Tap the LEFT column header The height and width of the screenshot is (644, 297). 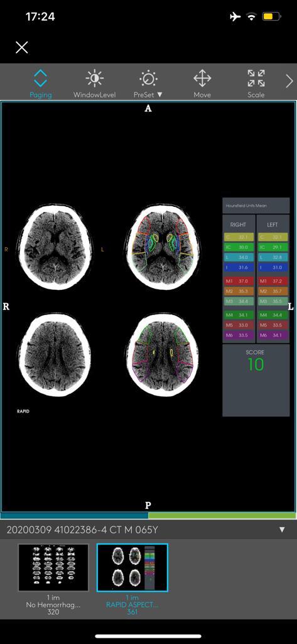tap(273, 225)
